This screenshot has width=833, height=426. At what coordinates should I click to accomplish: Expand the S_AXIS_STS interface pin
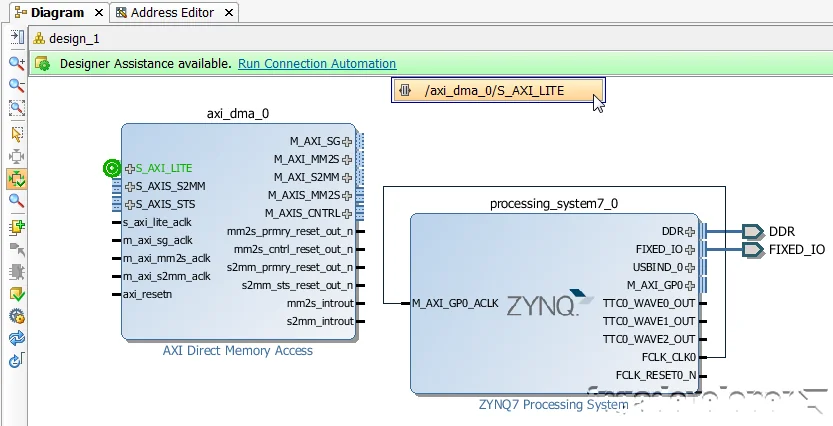pos(130,205)
